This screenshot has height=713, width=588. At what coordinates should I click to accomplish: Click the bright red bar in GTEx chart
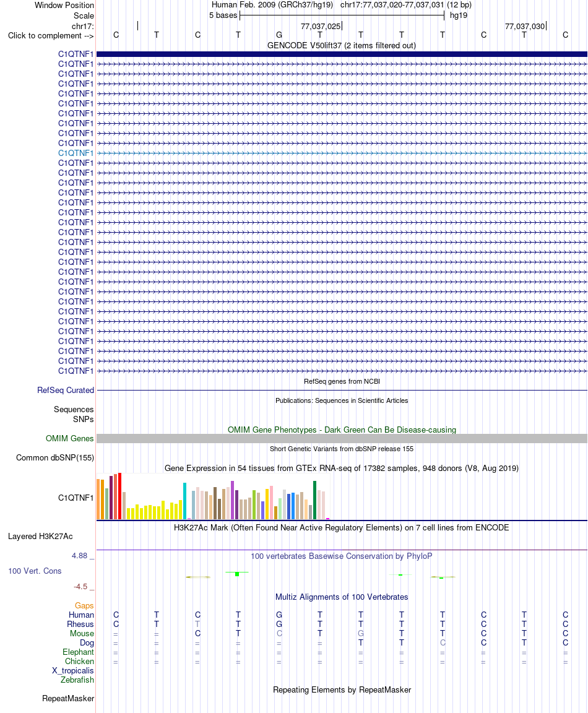(119, 496)
